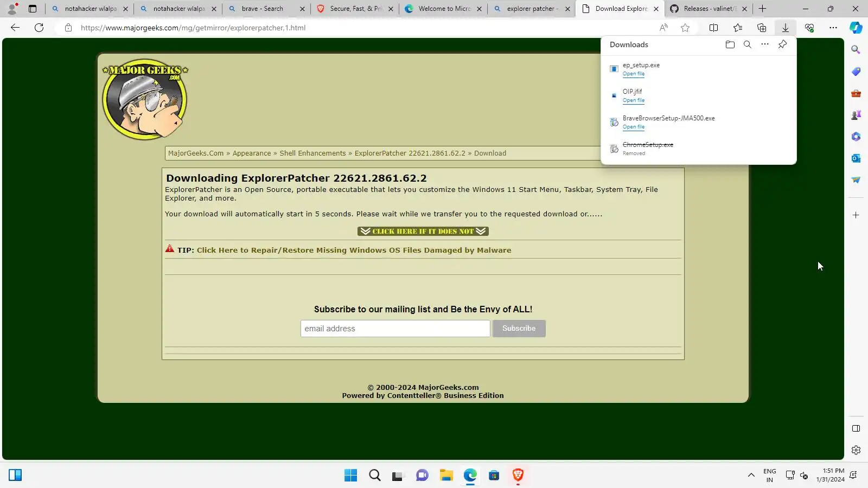Image resolution: width=868 pixels, height=488 pixels.
Task: Switch to the Releases · valinet tab
Action: (x=708, y=9)
